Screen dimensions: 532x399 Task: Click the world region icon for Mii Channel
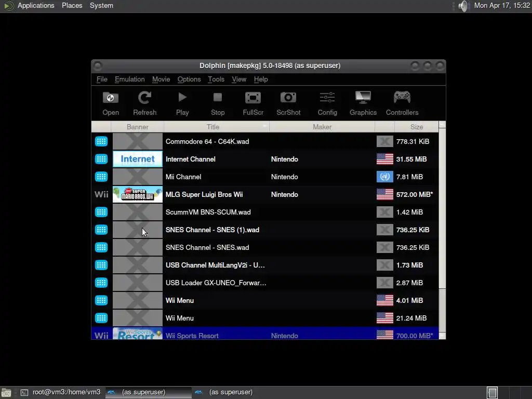pos(385,177)
